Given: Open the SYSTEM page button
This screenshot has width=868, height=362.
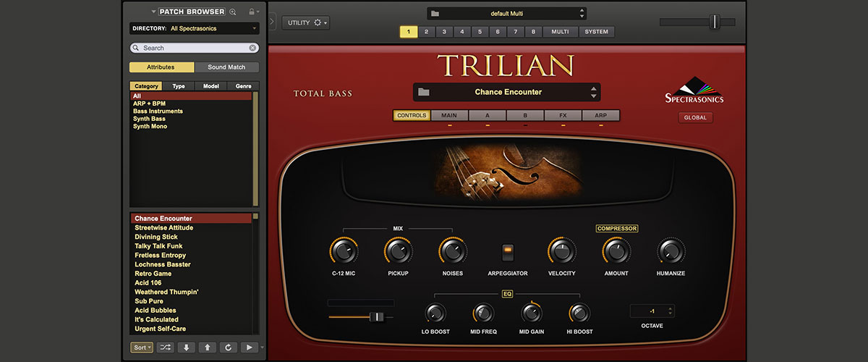Looking at the screenshot, I should [597, 32].
